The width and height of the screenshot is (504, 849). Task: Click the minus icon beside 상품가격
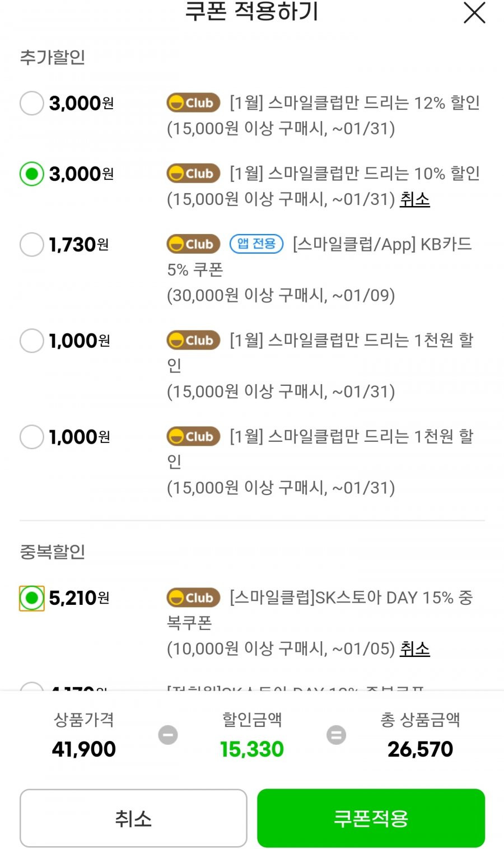[x=168, y=735]
